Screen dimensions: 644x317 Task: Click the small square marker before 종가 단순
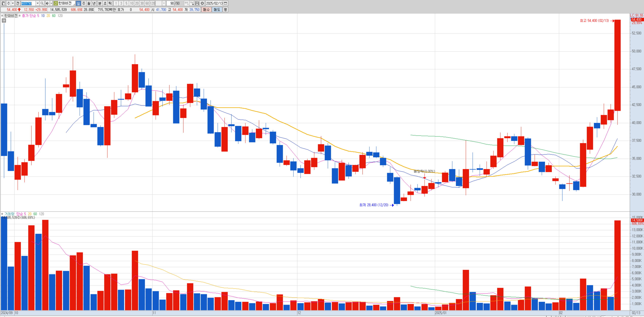19,15
